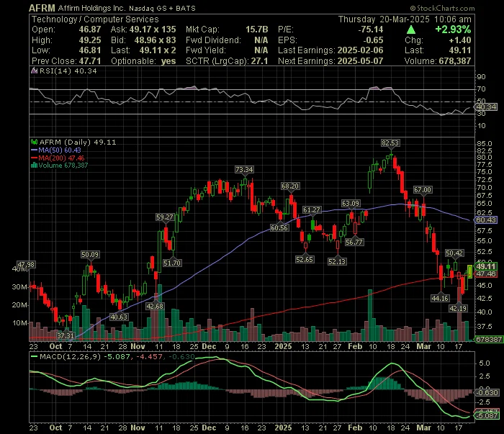Click the 40.34 RSI axis tag
Viewport: 504px width, 434px height.
coord(486,107)
